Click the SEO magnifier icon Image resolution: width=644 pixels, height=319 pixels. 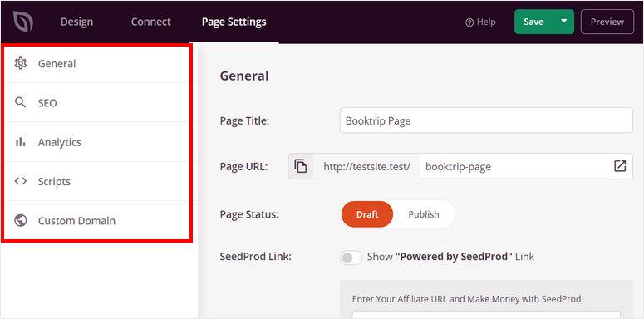(x=21, y=103)
